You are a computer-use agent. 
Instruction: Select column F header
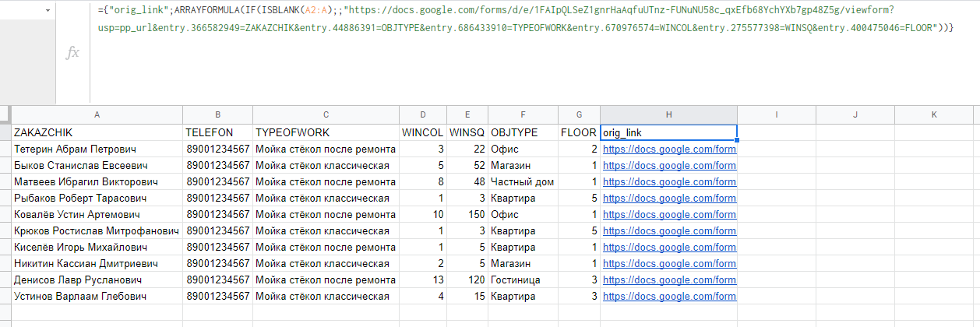523,114
